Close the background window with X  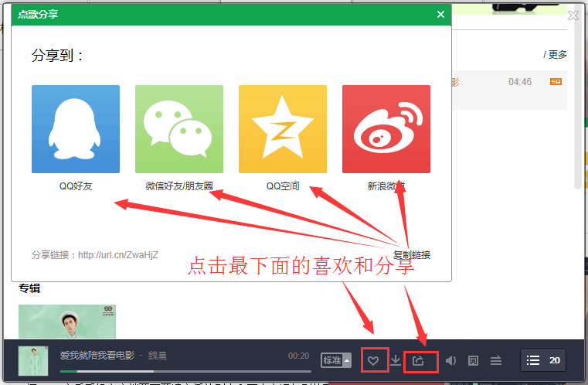(573, 15)
